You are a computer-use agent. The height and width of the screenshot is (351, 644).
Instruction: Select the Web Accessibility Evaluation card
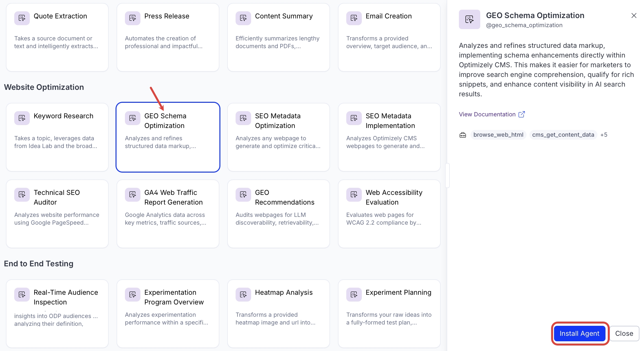coord(389,214)
